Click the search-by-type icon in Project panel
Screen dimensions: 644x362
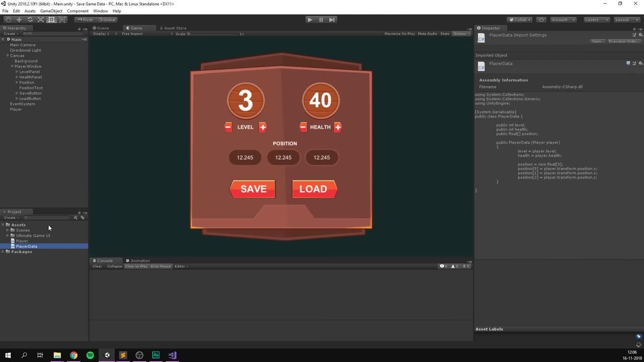coord(75,218)
